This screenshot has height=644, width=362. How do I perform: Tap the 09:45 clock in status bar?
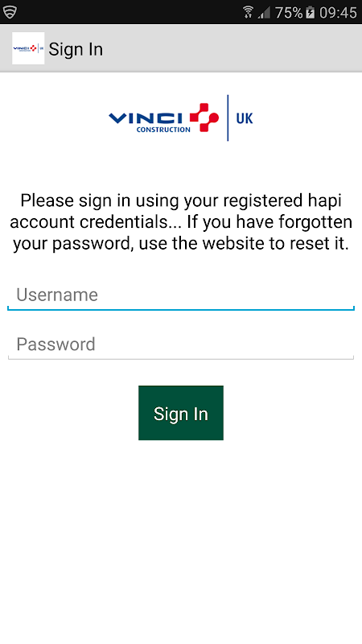338,12
